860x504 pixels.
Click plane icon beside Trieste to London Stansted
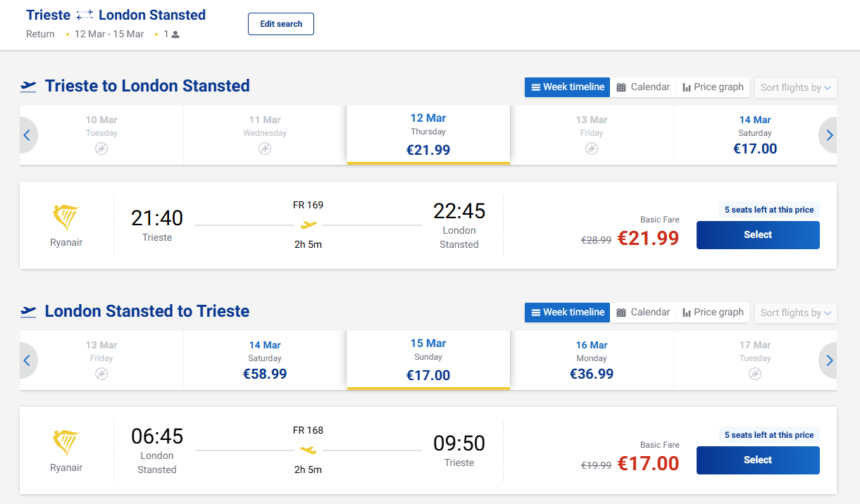28,87
